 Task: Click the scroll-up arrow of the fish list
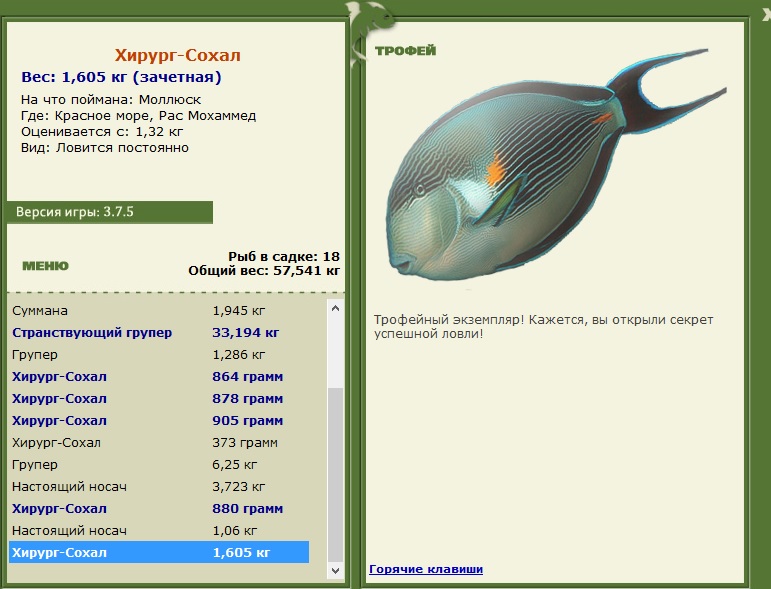[x=336, y=309]
